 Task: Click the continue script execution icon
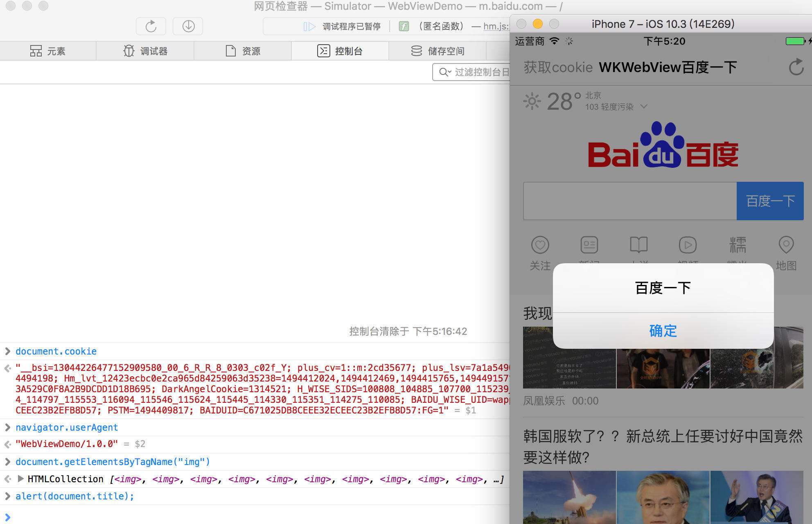coord(309,27)
